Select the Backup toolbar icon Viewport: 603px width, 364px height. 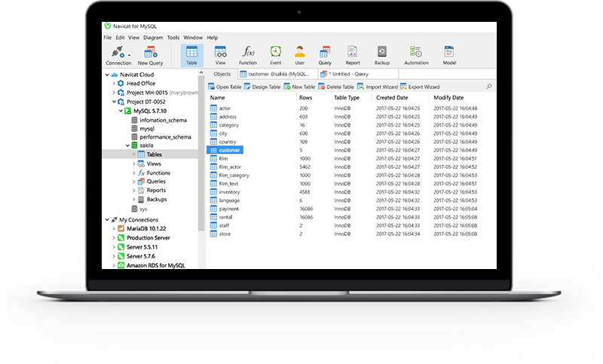coord(382,51)
